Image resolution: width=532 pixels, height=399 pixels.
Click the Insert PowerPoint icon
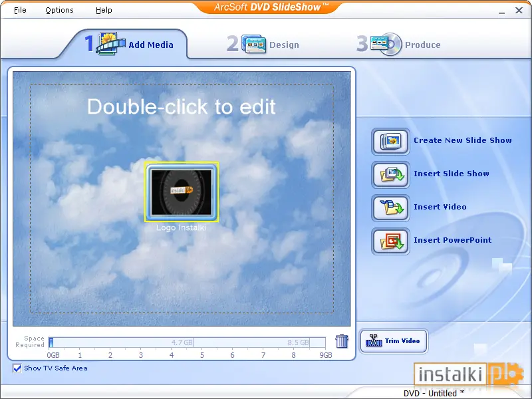tap(390, 241)
